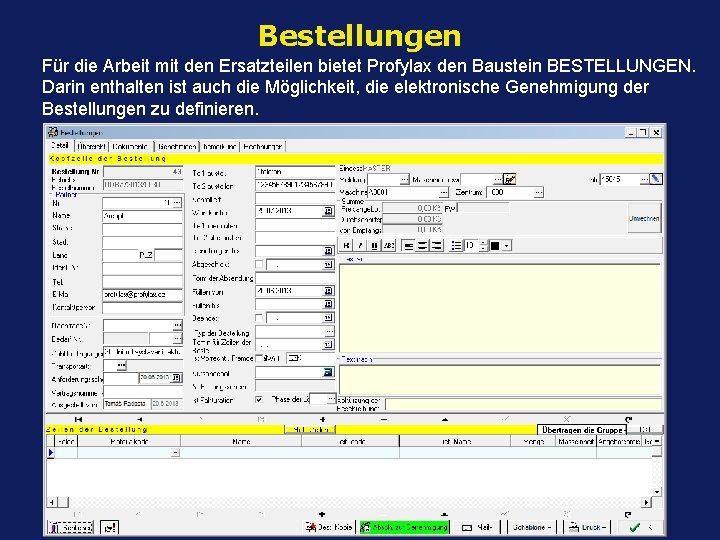Apply italic formatting in text toolbar
720x540 pixels.
coord(360,246)
